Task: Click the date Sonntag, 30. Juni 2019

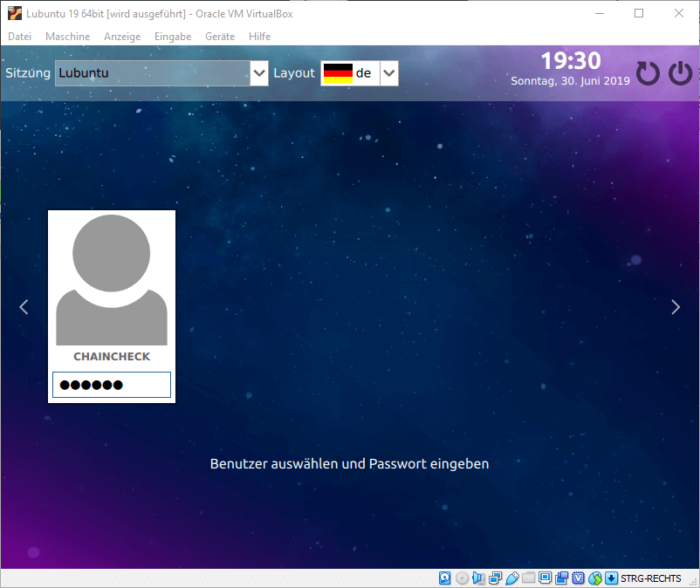Action: tap(570, 81)
